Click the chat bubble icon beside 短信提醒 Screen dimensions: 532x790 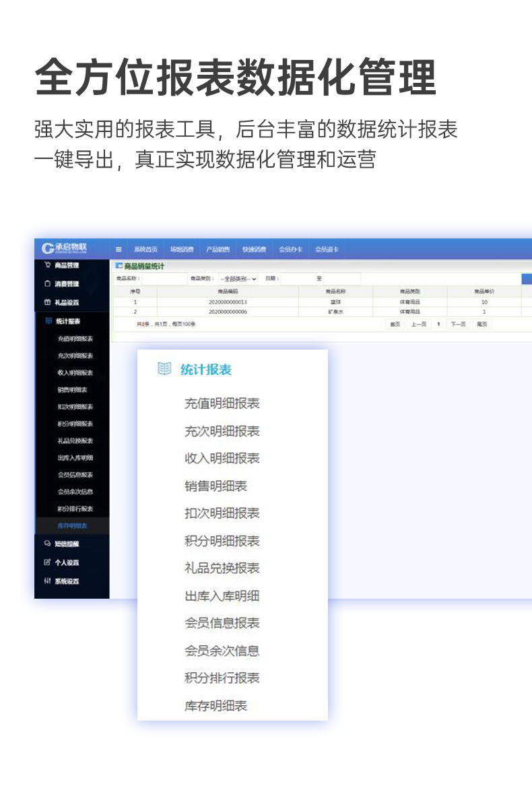pyautogui.click(x=47, y=544)
